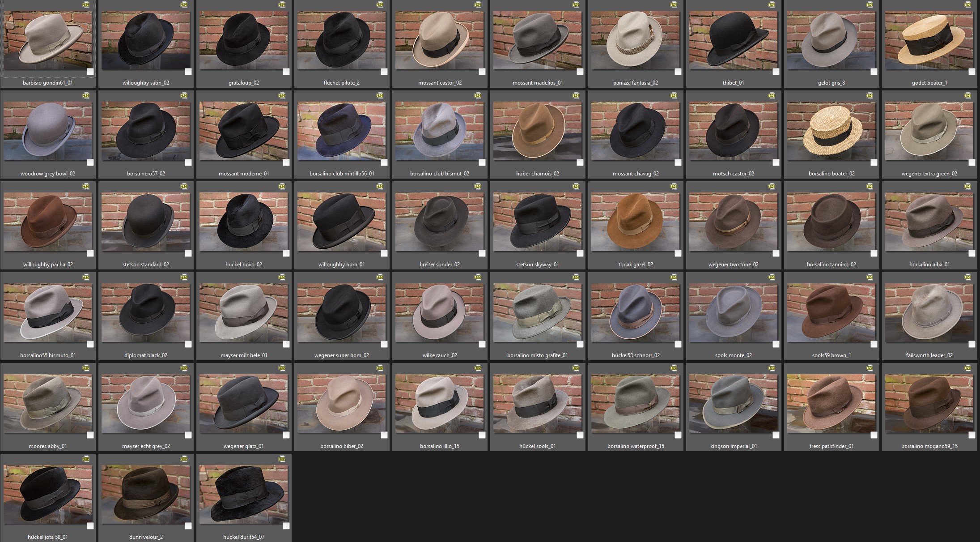
Task: Click filename label tress pathfinder_01
Action: (x=832, y=446)
